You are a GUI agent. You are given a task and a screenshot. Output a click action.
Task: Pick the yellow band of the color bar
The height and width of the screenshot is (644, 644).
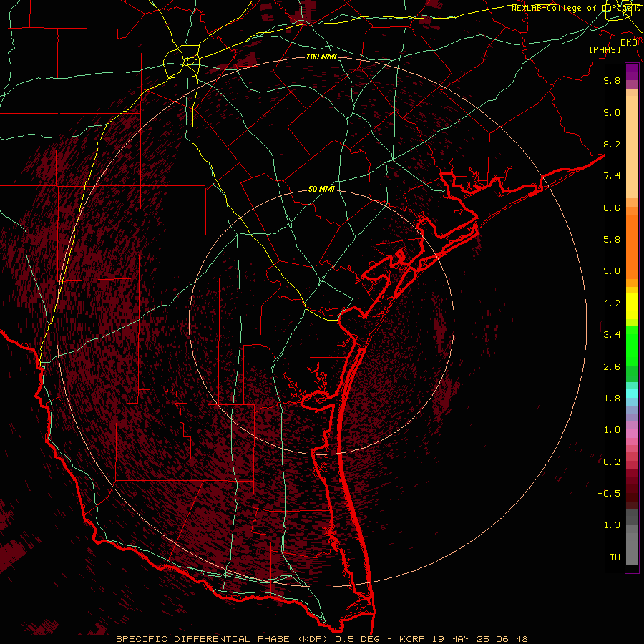tap(632, 306)
